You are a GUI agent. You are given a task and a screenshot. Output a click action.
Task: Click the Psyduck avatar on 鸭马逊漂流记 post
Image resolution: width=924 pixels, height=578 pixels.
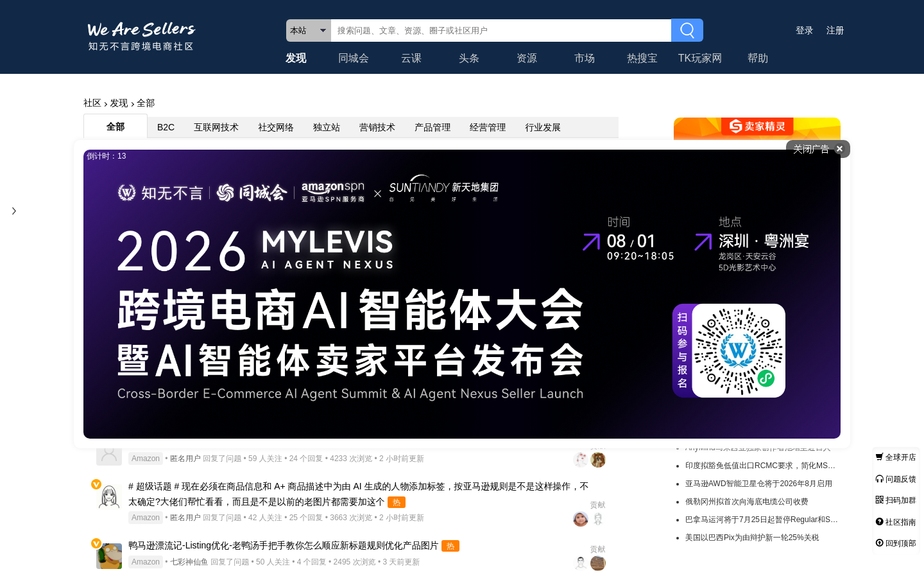109,556
